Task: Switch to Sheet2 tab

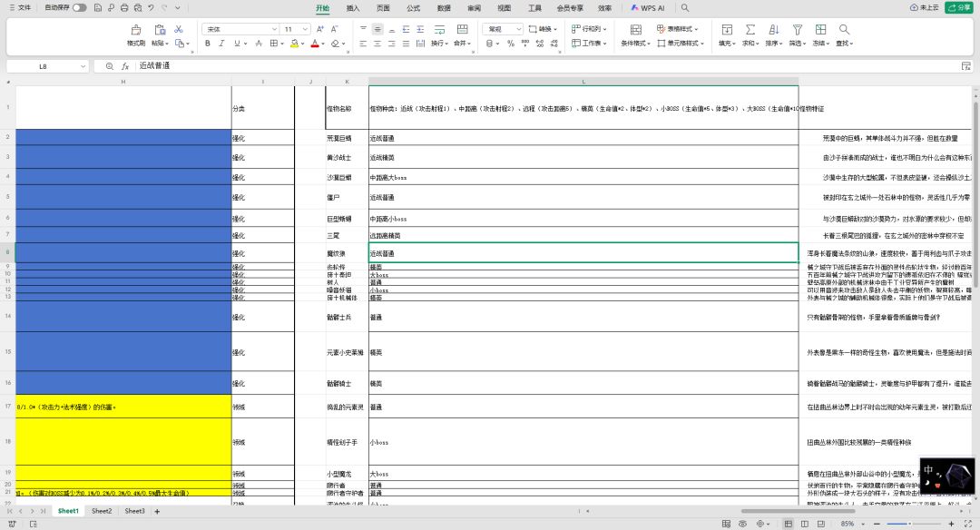Action: pyautogui.click(x=102, y=511)
